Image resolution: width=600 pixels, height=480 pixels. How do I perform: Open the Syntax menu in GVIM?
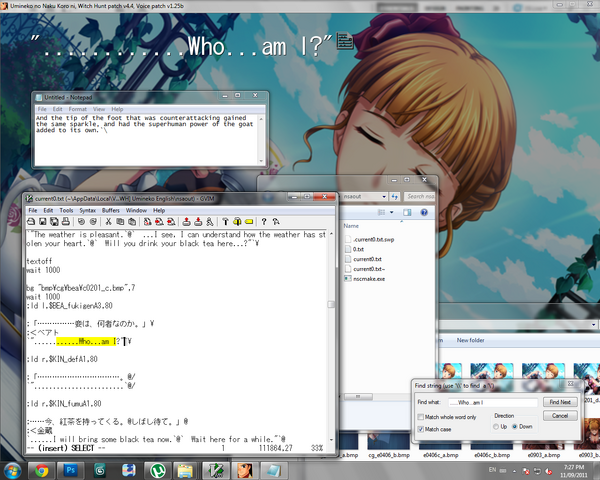coord(88,210)
